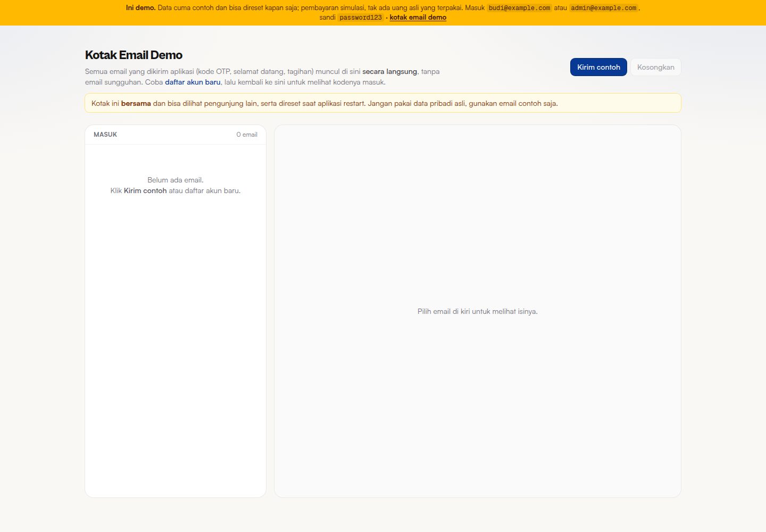Open the daftar akun baru link

click(x=193, y=82)
